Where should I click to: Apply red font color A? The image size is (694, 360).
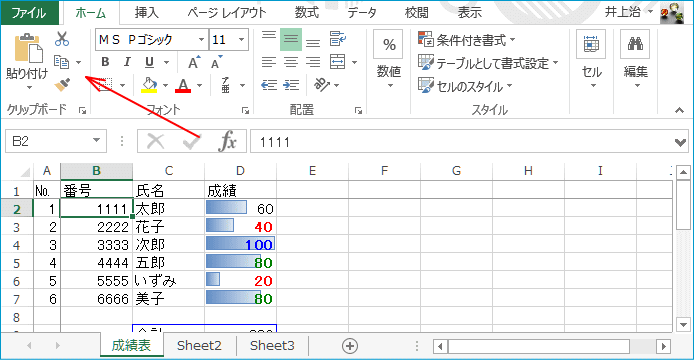183,85
